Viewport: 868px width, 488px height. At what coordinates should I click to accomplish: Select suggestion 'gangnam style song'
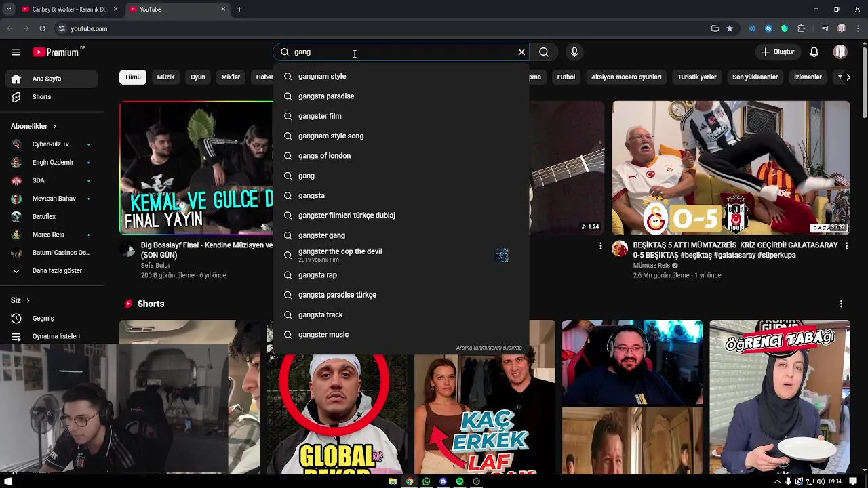pyautogui.click(x=401, y=136)
